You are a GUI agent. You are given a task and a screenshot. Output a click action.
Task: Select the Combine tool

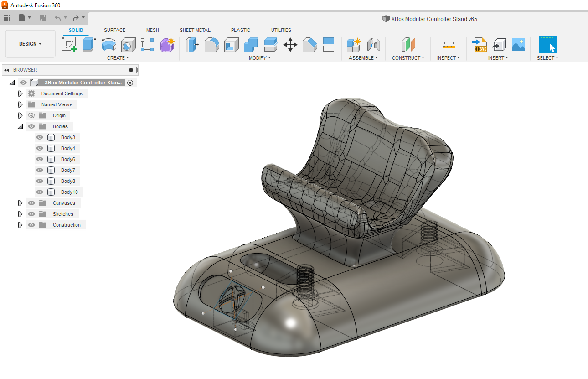pos(251,44)
